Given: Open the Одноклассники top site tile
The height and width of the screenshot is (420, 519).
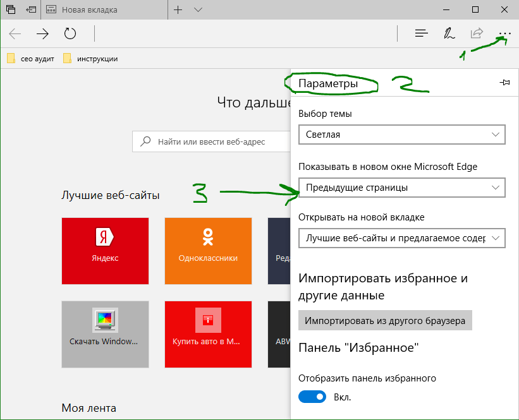Looking at the screenshot, I should [x=208, y=251].
